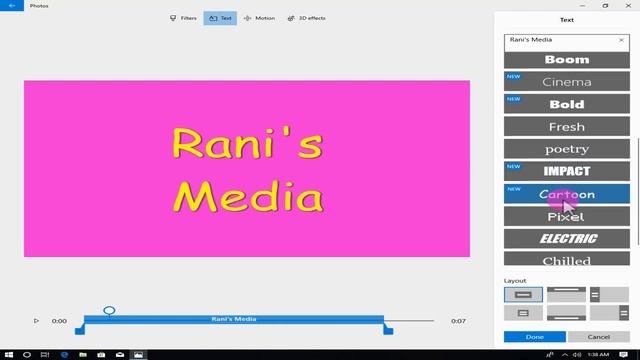
Task: Click the Photos app taskbar icon
Action: coord(138,355)
